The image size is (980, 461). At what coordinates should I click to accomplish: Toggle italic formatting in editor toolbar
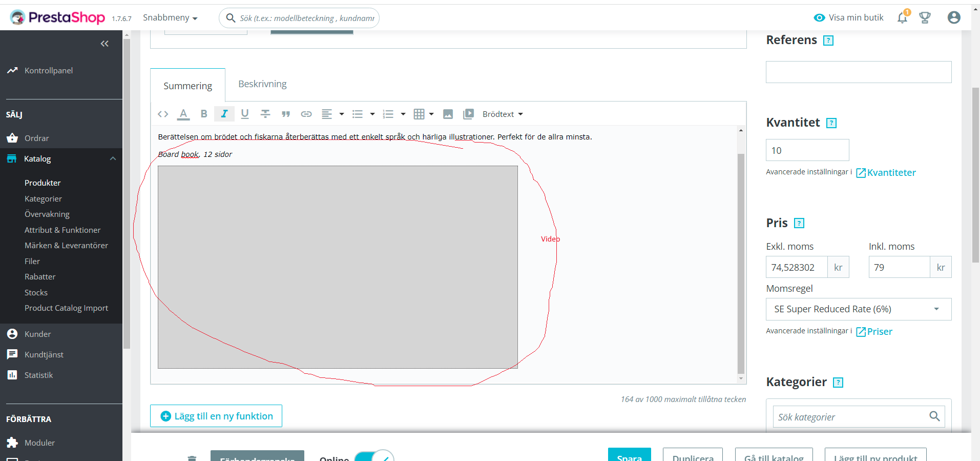[x=224, y=114]
